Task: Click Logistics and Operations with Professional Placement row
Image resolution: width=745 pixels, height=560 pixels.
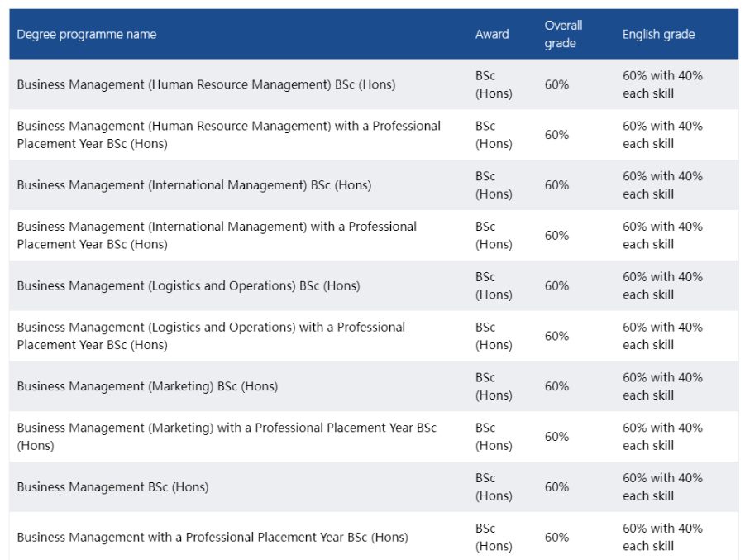Action: click(211, 336)
